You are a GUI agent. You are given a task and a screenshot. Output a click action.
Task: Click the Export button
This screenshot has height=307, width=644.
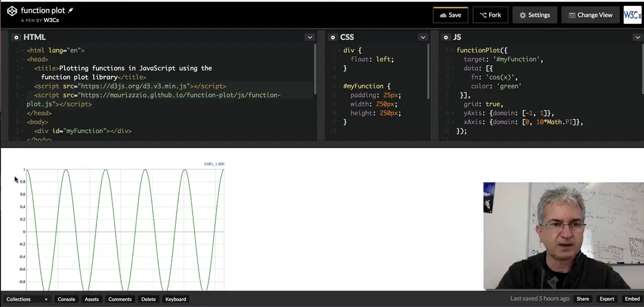pos(607,299)
